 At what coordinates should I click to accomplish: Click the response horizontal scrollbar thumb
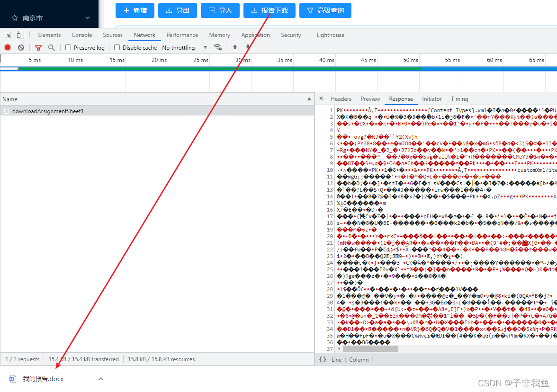(370, 349)
